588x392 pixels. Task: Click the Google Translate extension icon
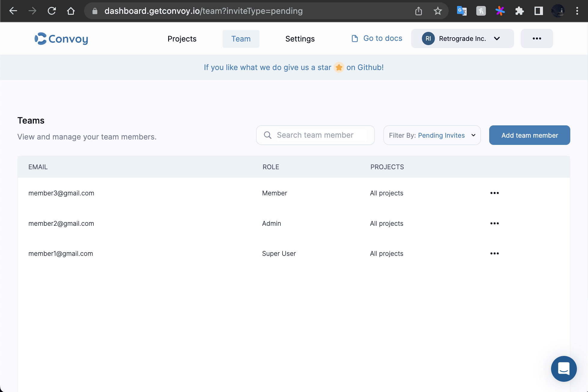point(462,11)
